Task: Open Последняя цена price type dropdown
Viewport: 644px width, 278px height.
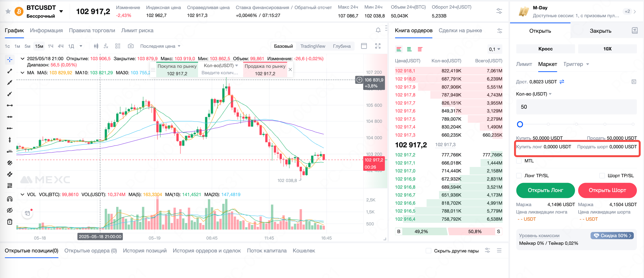Action: click(x=160, y=46)
